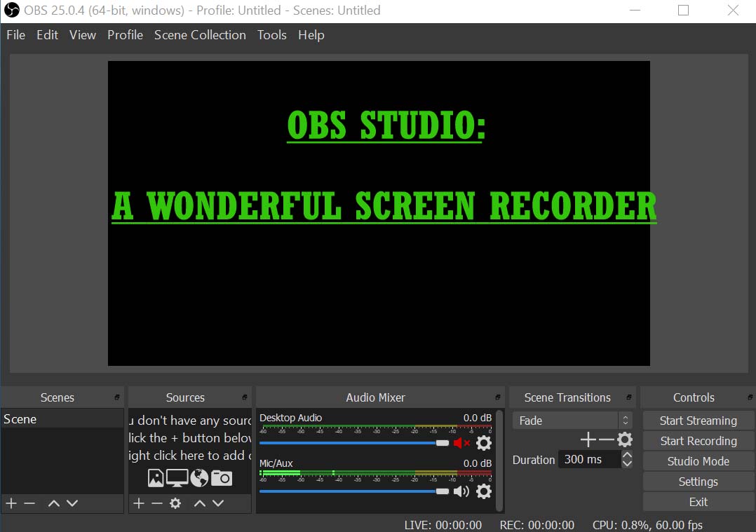Click the display capture monitor icon
This screenshot has height=532, width=756.
(x=177, y=477)
